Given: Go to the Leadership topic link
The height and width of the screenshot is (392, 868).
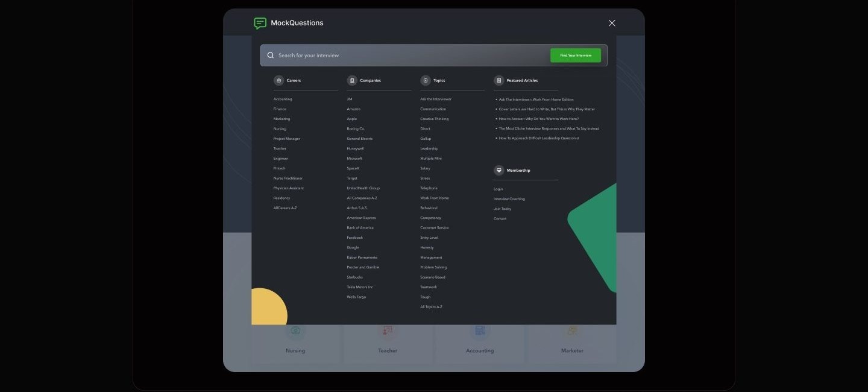Looking at the screenshot, I should pyautogui.click(x=429, y=148).
